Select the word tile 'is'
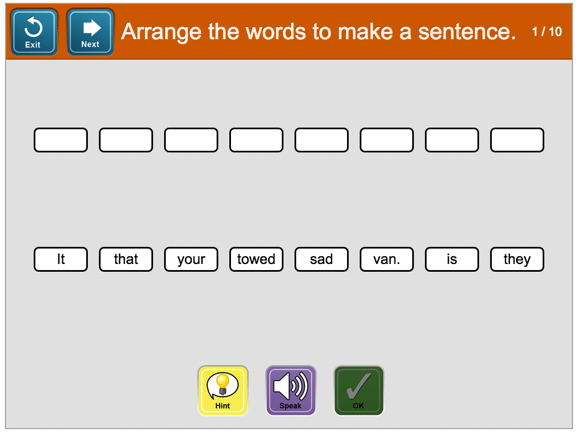 452,259
